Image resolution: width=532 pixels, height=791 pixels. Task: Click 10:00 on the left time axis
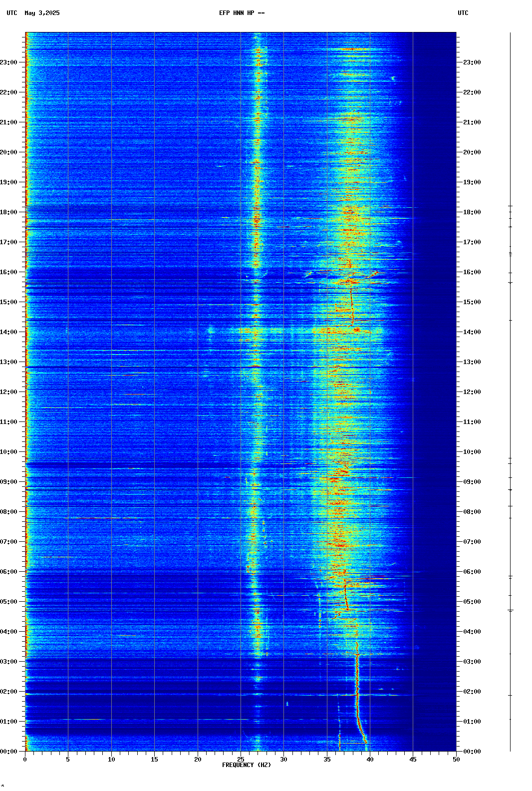coord(9,452)
